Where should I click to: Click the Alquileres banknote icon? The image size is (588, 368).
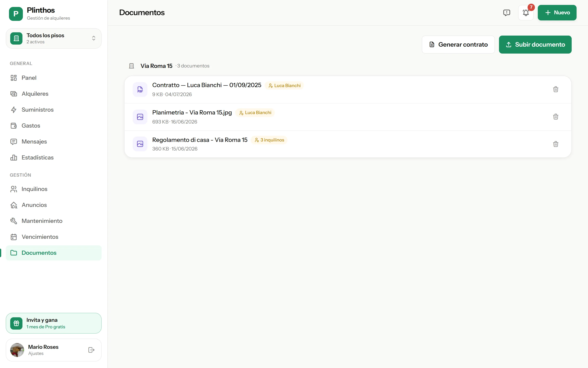[14, 94]
